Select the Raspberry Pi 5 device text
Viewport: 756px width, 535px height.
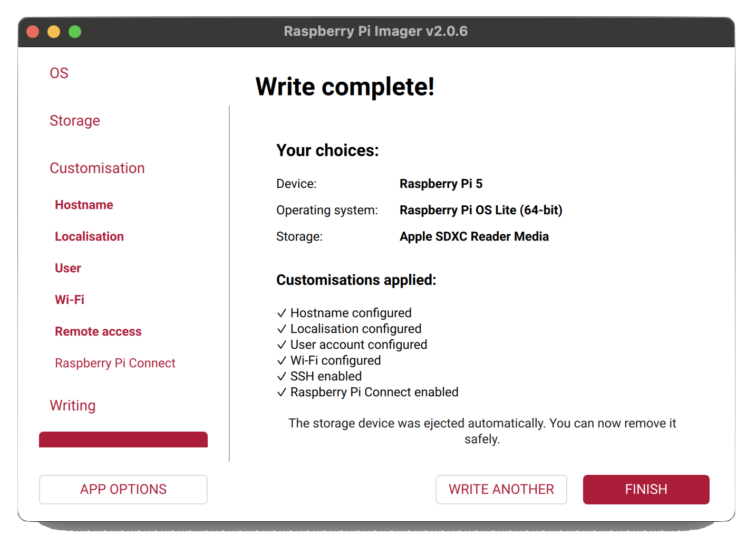coord(441,184)
